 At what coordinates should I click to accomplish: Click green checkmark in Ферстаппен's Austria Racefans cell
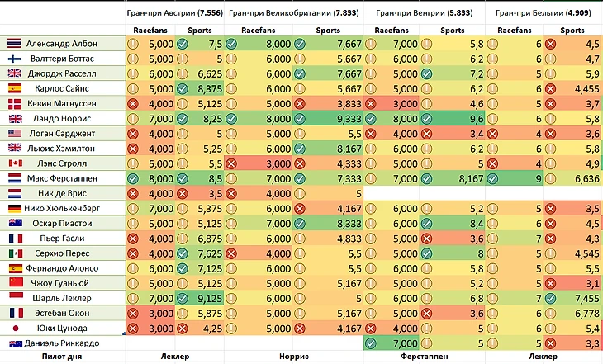[x=133, y=177]
